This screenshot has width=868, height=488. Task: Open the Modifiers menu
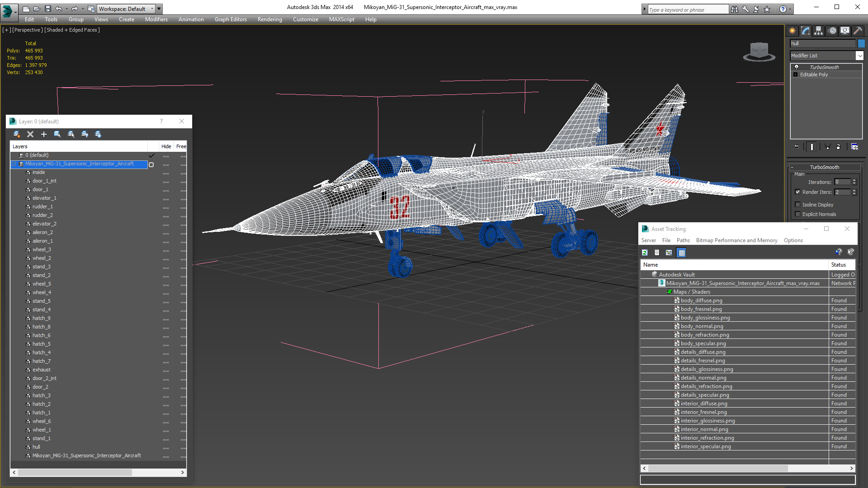coord(156,19)
